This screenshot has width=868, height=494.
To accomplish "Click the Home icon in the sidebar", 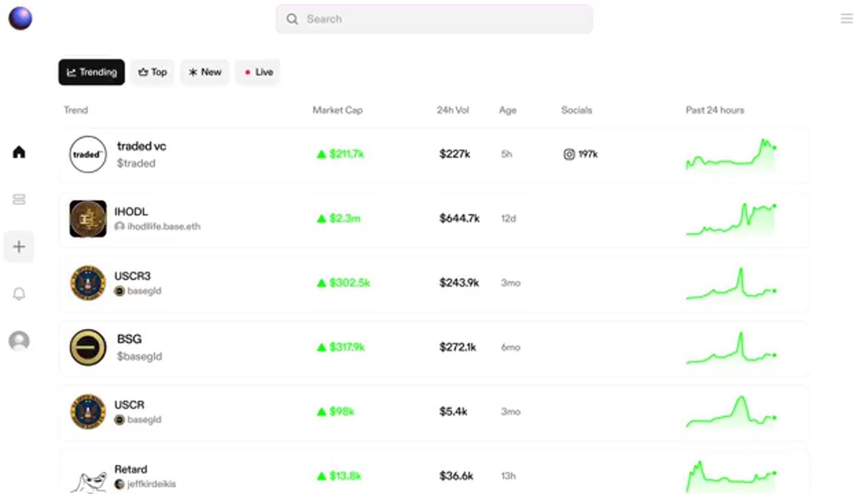I will 19,152.
